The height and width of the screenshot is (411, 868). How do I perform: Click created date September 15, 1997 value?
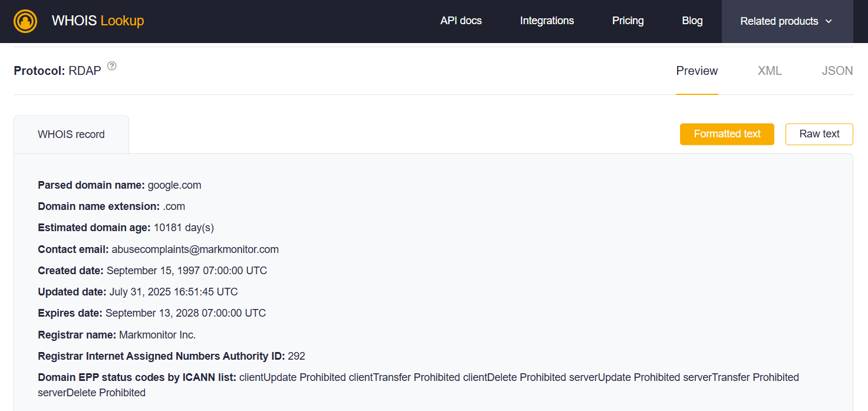(187, 271)
